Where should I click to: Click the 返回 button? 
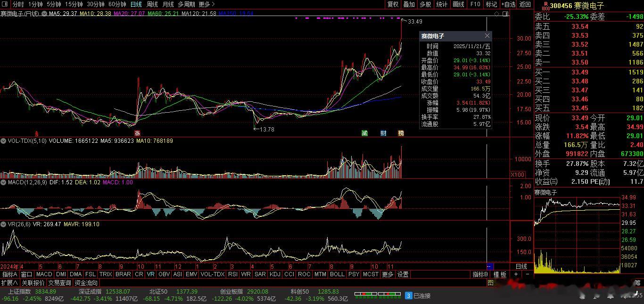point(525,4)
